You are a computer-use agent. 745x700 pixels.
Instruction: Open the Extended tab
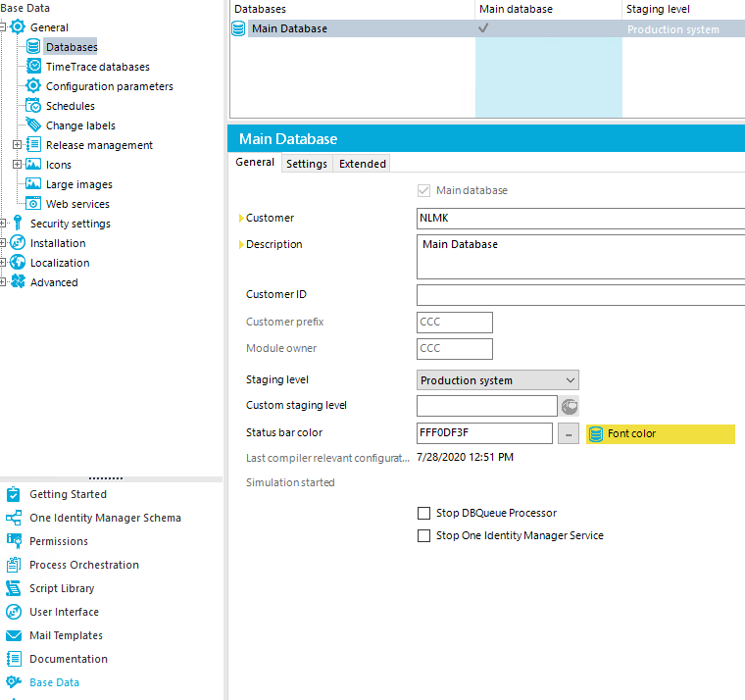click(x=363, y=164)
